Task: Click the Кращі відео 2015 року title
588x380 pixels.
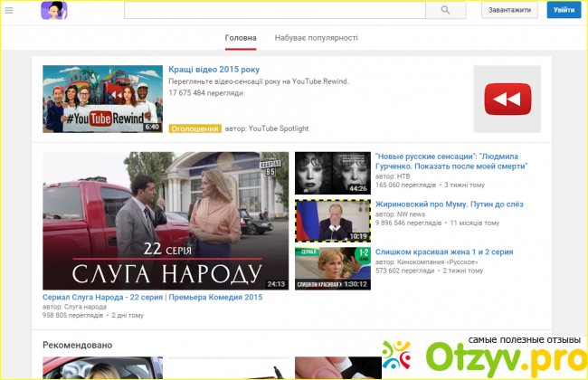Action: pos(213,70)
